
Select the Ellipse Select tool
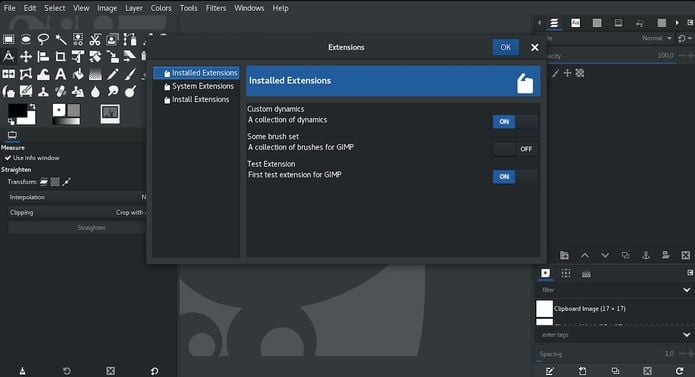26,39
